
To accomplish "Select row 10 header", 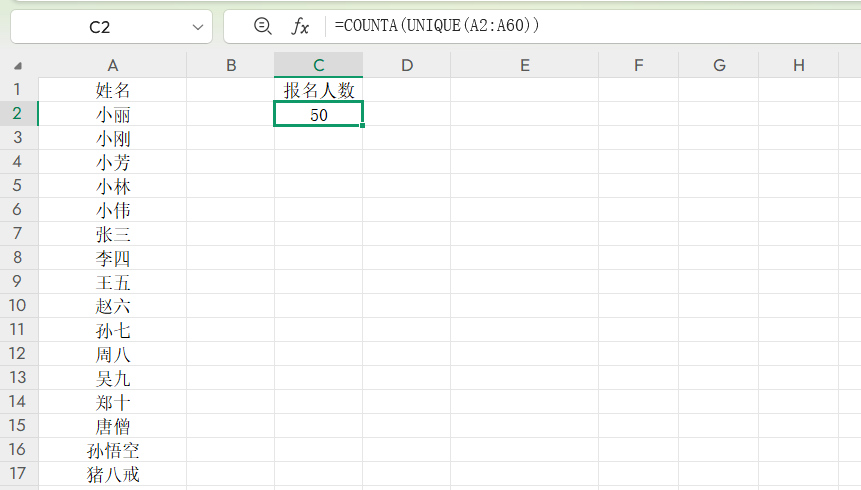I will (x=18, y=306).
